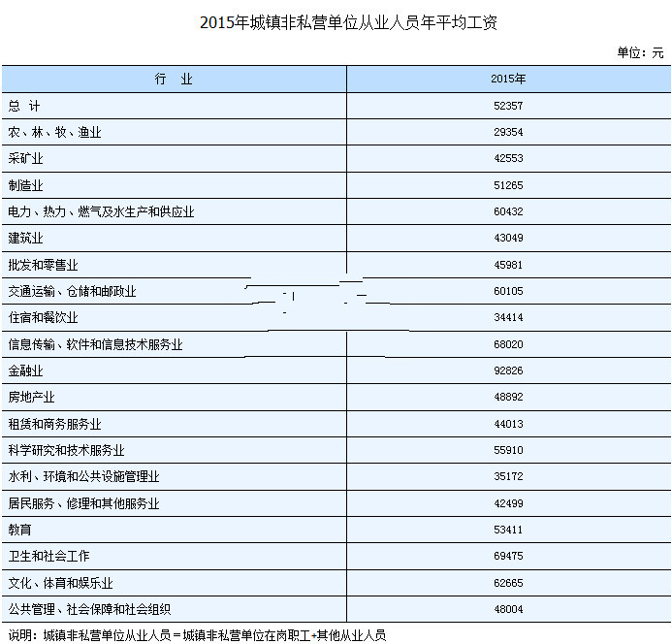Select the 房地产业 row label
The image size is (672, 644).
click(31, 398)
